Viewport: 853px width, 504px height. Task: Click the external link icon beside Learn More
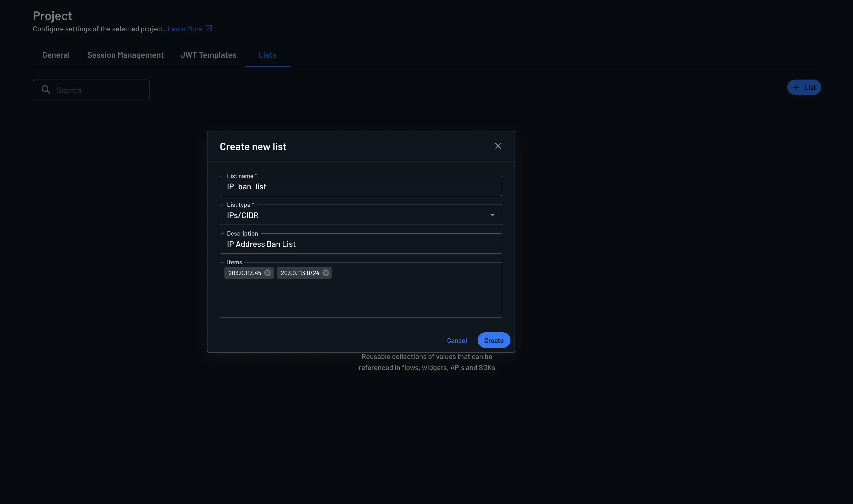[x=208, y=28]
